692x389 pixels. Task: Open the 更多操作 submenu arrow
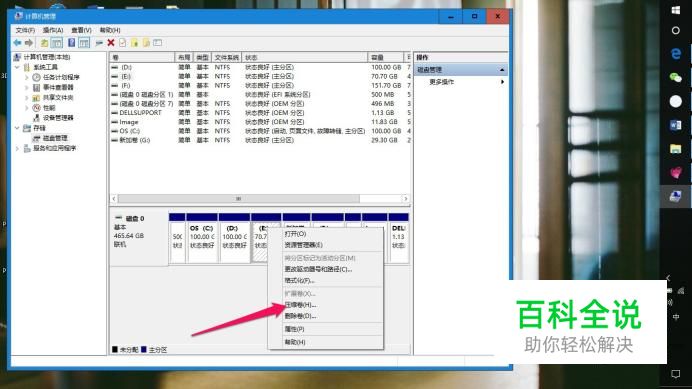pyautogui.click(x=502, y=82)
